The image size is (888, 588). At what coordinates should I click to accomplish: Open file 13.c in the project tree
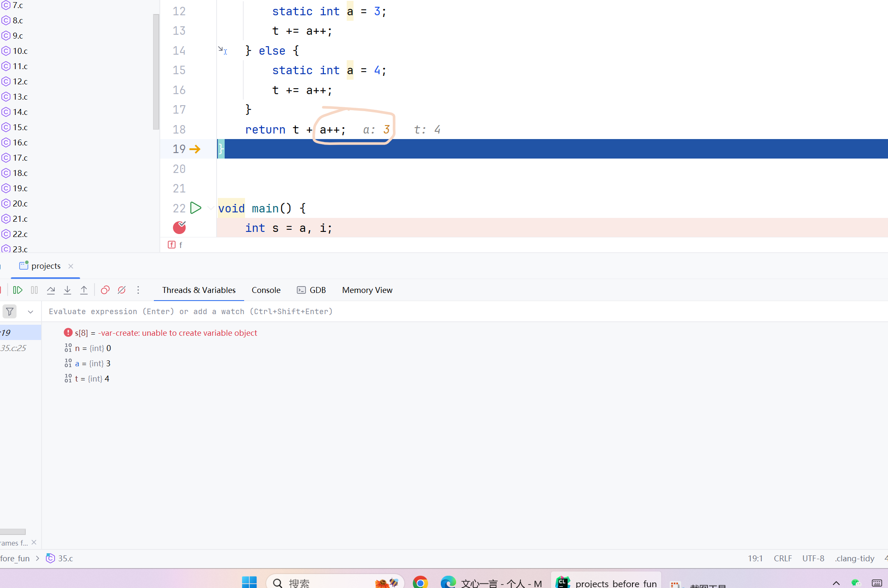pyautogui.click(x=20, y=97)
